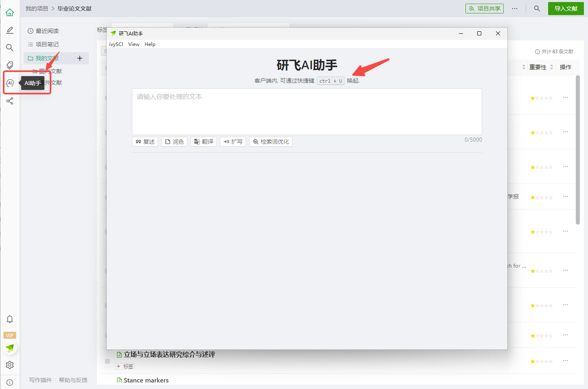Click the add folder plus icon
The width and height of the screenshot is (588, 389).
click(80, 58)
